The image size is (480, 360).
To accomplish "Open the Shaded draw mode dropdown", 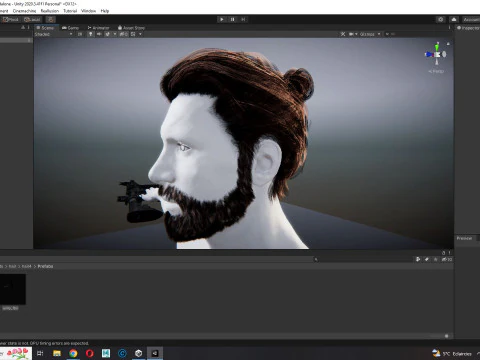I will tap(53, 34).
